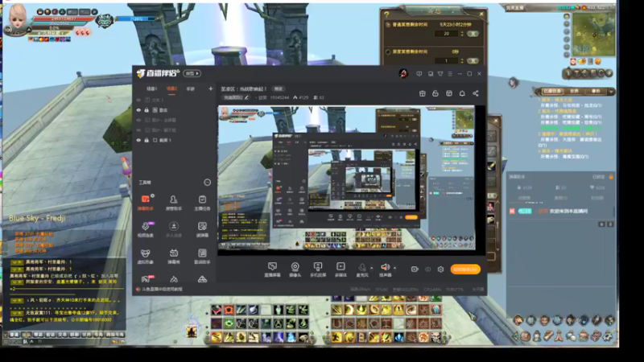Viewport: 644px width, 362px height.
Task: Collapse the 工具箱 toolbox section
Action: [208, 183]
